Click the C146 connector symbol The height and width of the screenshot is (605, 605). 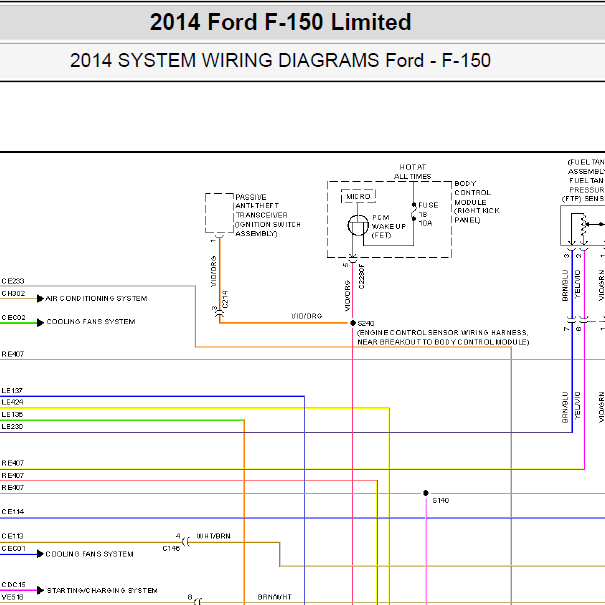[x=186, y=542]
